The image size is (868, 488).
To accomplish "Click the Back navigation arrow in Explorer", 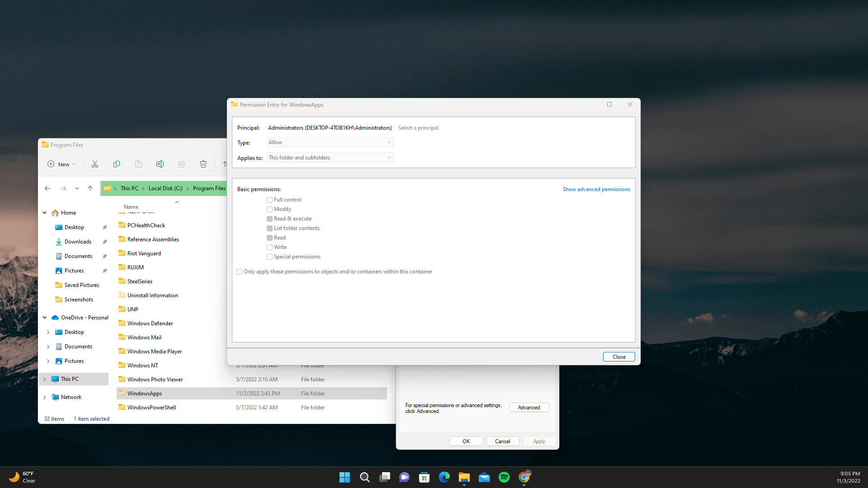I will coord(47,188).
